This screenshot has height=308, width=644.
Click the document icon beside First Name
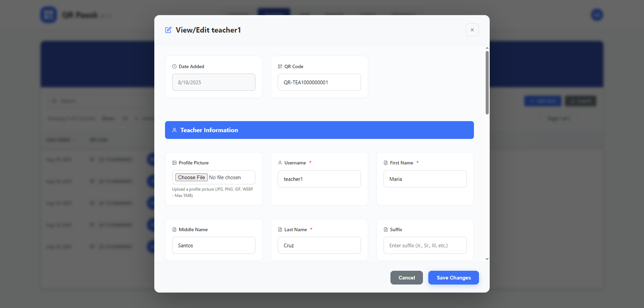[386, 163]
